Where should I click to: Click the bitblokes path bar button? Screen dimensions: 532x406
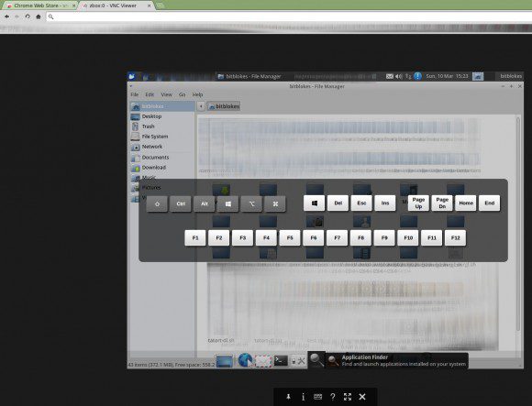pos(224,106)
